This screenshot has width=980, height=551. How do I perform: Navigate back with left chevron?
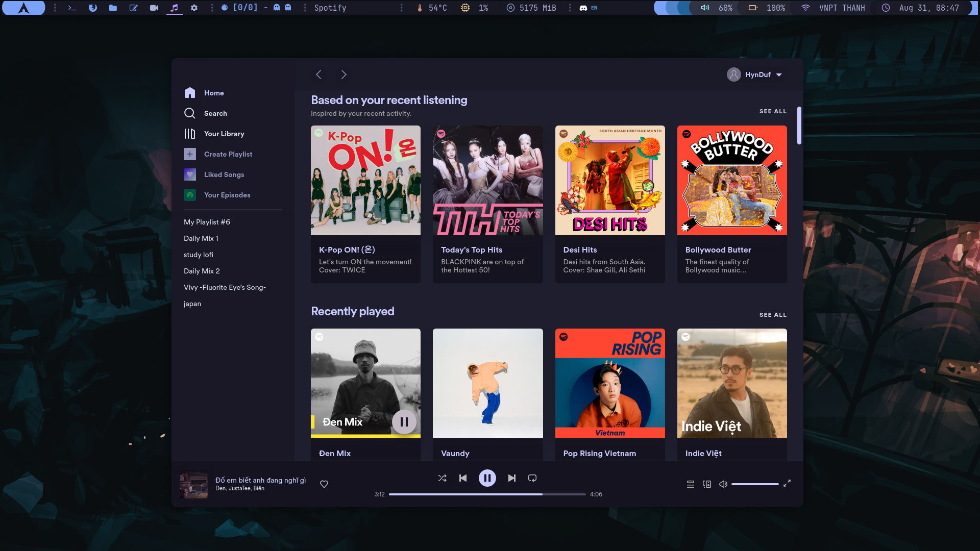tap(318, 74)
